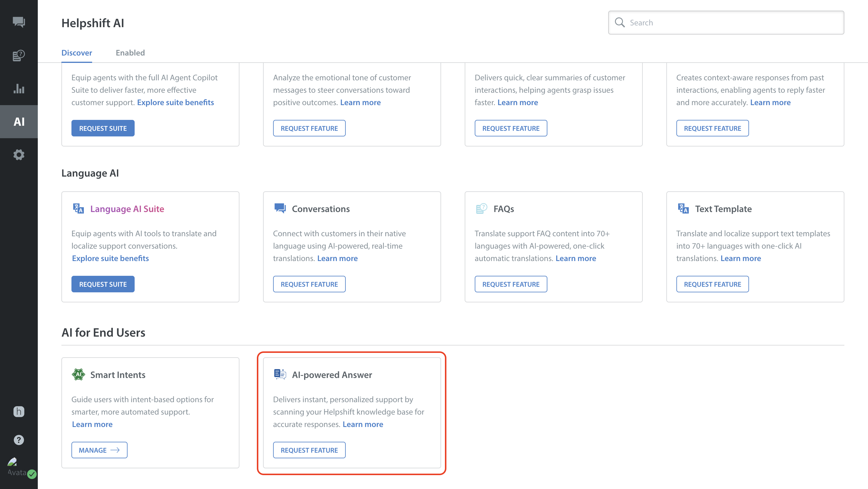Request the FAQs translation feature
Viewport: 868px width, 489px height.
pos(510,284)
